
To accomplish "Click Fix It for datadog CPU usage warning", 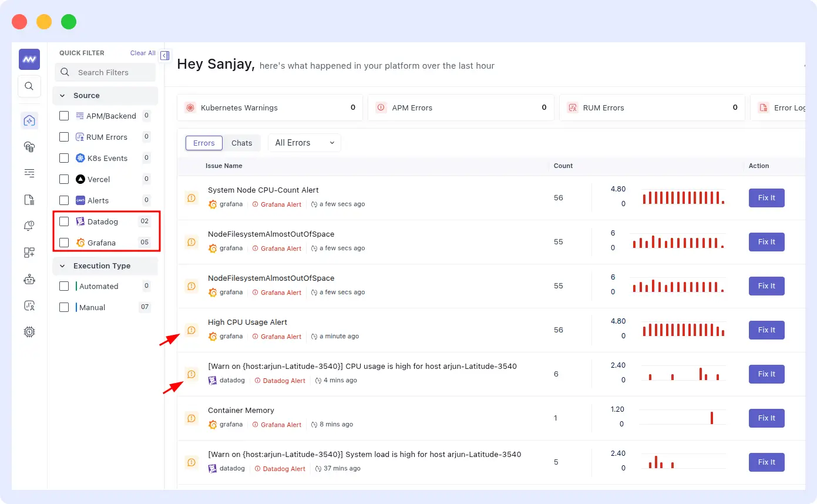I will click(x=766, y=374).
